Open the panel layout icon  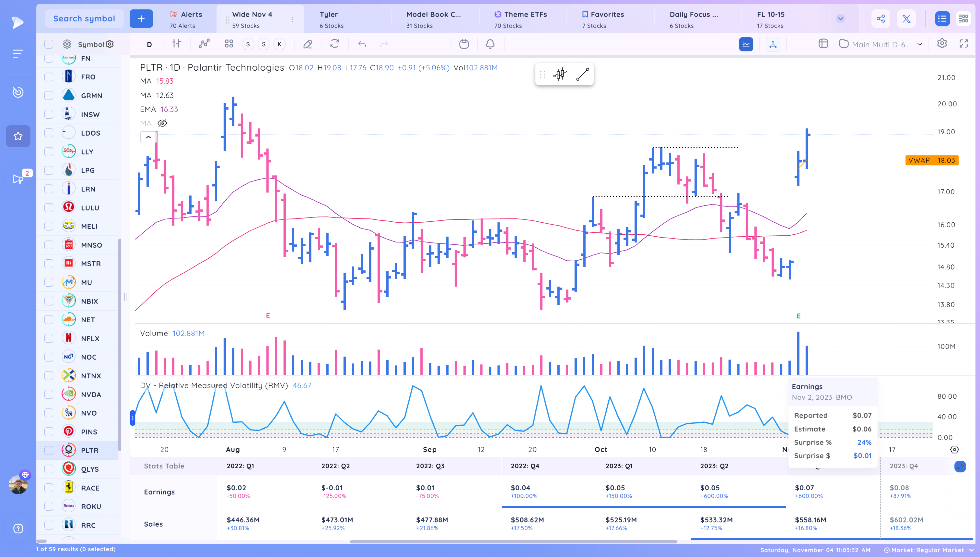(x=823, y=44)
